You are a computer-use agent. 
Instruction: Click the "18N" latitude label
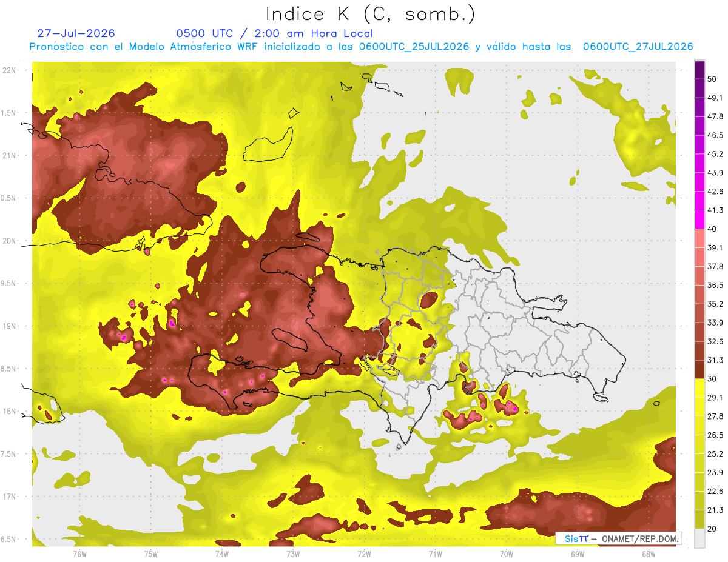click(x=10, y=412)
